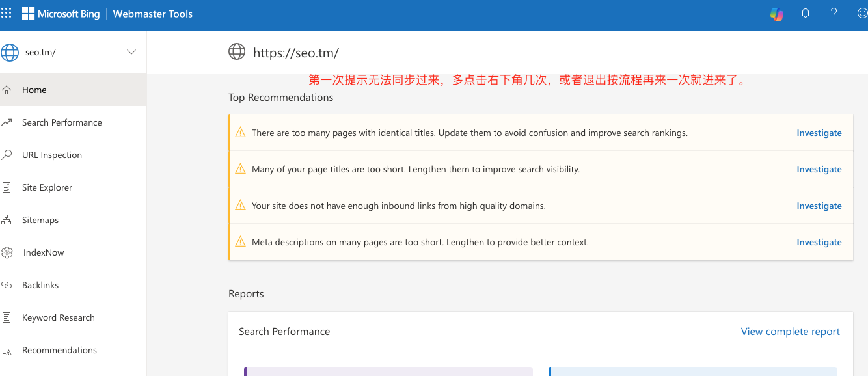Open Recommendations in the sidebar
The height and width of the screenshot is (376, 868).
pos(59,350)
